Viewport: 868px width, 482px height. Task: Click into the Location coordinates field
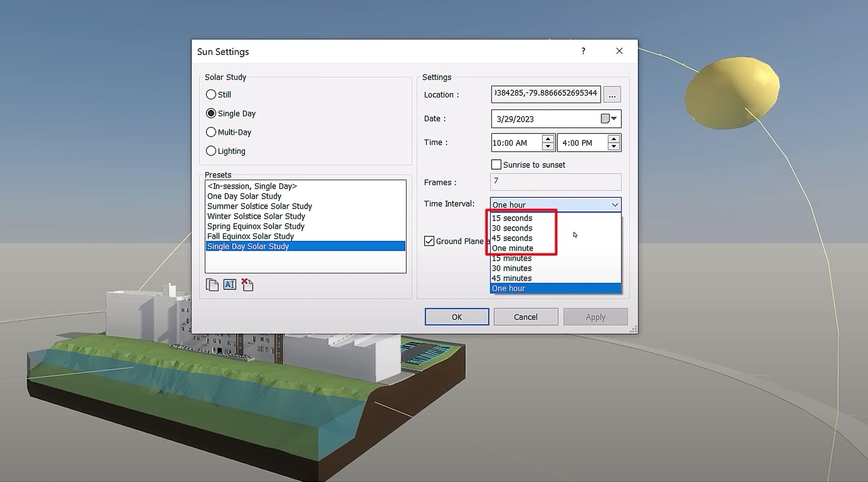tap(545, 93)
